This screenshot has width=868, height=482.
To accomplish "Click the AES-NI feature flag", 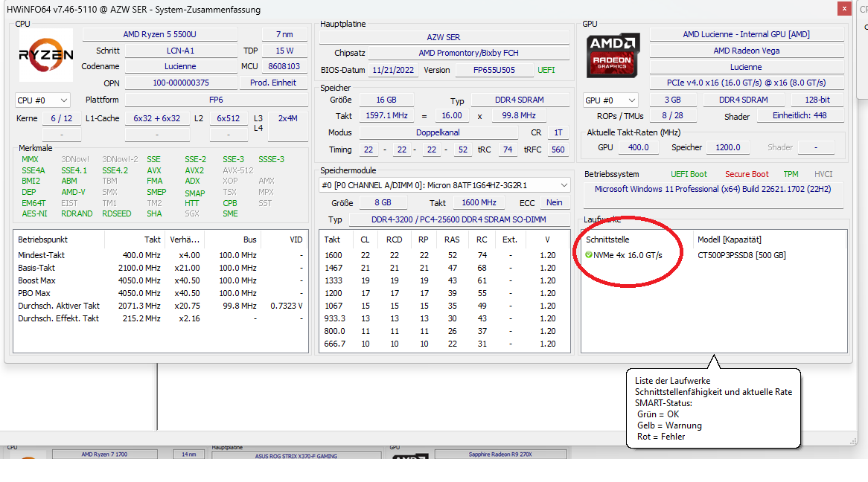I will click(34, 213).
